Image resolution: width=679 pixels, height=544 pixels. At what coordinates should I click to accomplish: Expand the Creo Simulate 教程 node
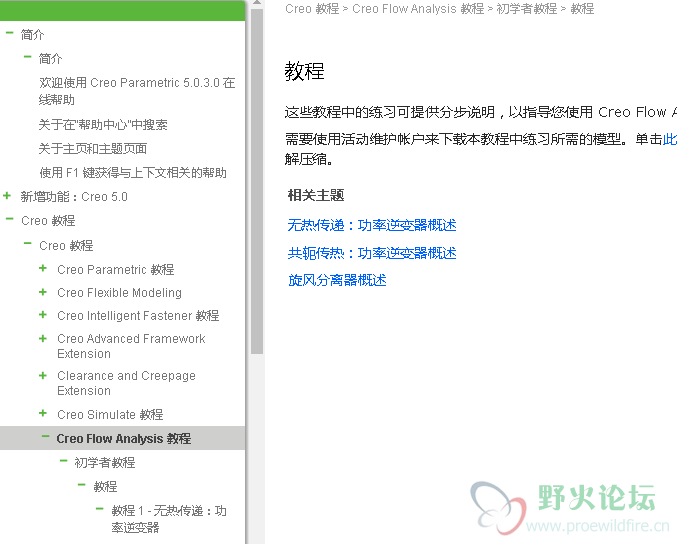click(42, 413)
